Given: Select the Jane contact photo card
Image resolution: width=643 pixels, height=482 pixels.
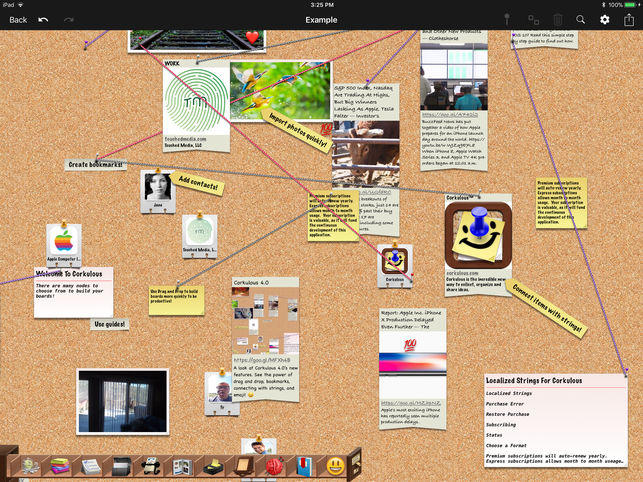Looking at the screenshot, I should coord(158,192).
